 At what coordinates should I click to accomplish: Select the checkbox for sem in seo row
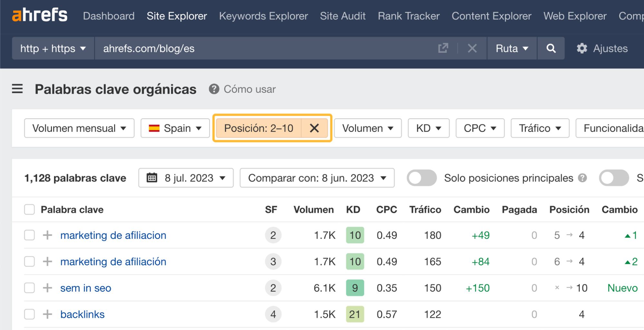pos(29,288)
